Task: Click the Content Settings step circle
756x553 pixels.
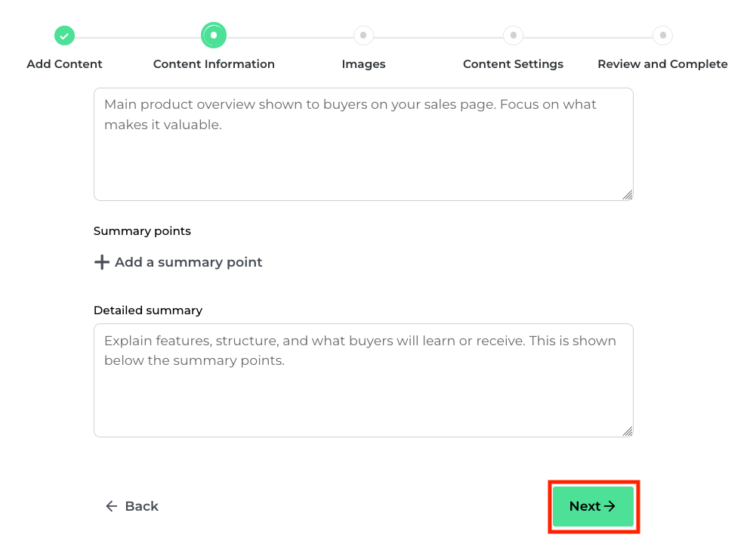Action: click(513, 36)
